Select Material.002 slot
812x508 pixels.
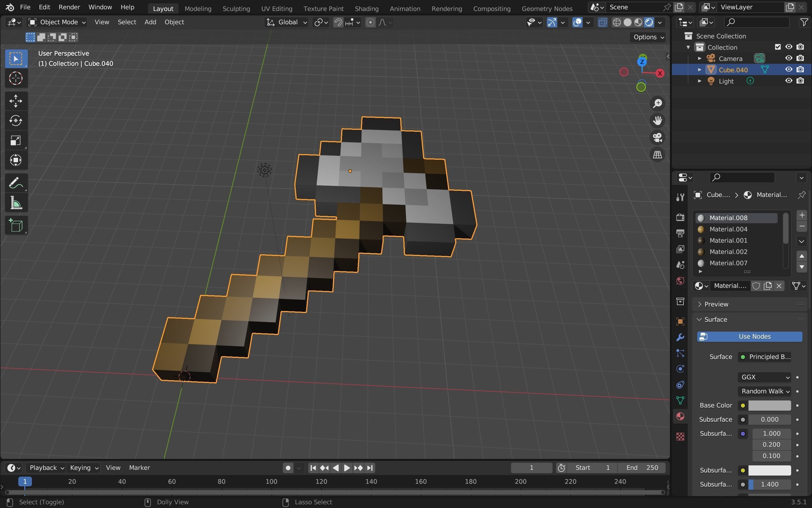[x=736, y=252]
